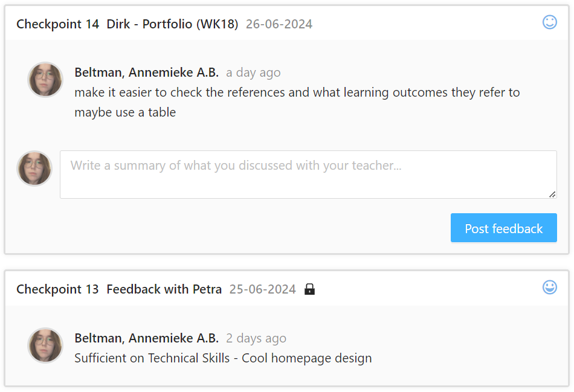This screenshot has height=392, width=574.
Task: Click the avatar next to the summary text box
Action: click(x=34, y=169)
